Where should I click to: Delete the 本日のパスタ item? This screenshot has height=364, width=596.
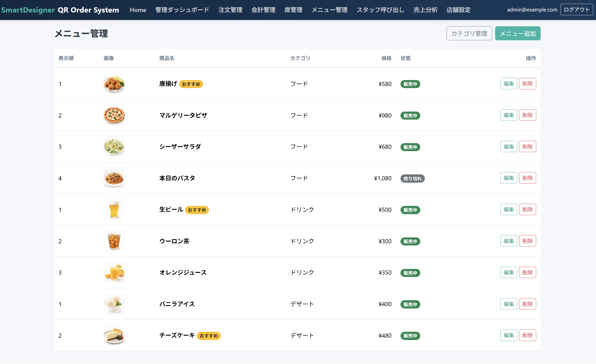tap(527, 178)
